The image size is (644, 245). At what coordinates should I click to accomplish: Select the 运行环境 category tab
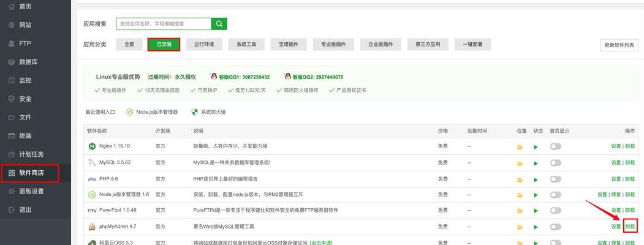tap(204, 44)
